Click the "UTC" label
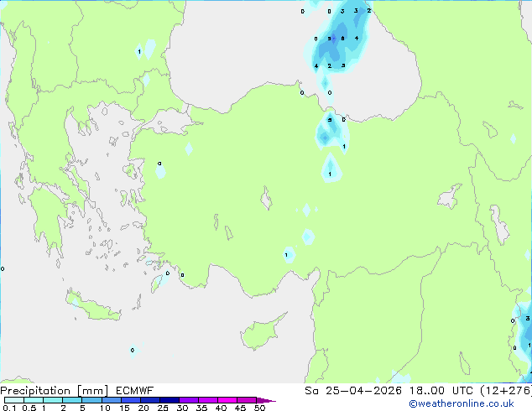 coord(462,391)
